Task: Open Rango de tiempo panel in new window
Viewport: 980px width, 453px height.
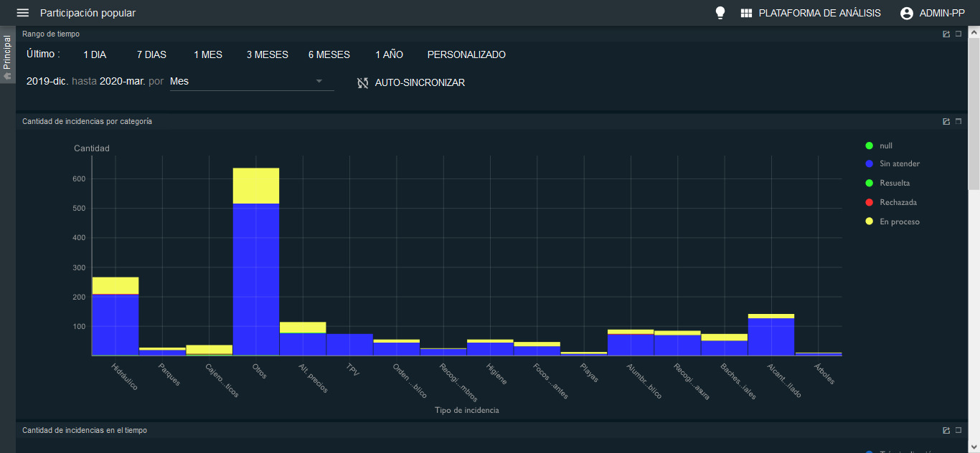Action: click(946, 34)
